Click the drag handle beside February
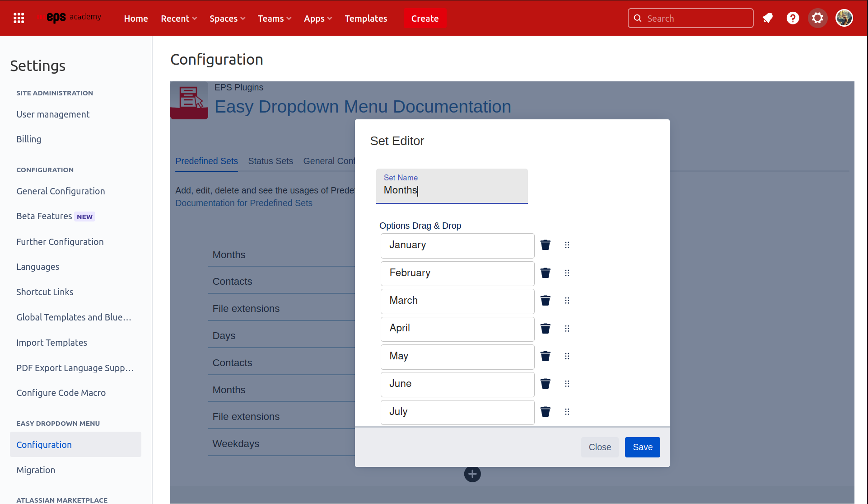 pyautogui.click(x=567, y=273)
